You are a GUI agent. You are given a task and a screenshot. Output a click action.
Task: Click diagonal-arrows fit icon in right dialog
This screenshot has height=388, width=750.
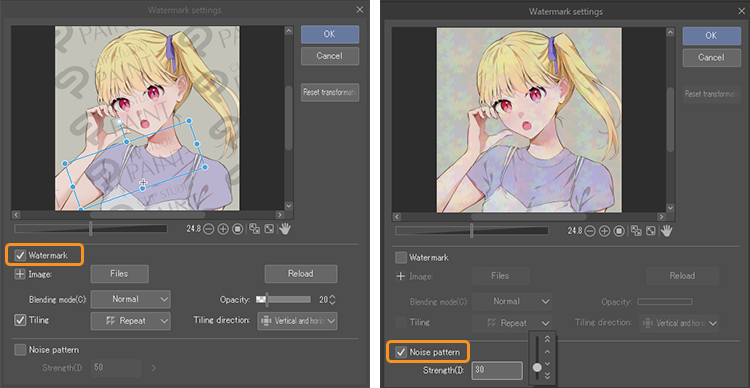(x=651, y=231)
